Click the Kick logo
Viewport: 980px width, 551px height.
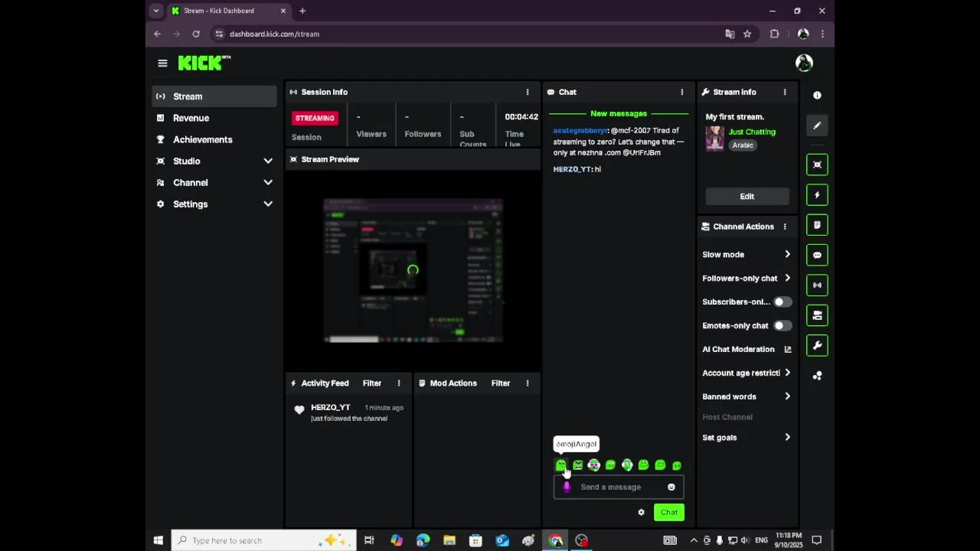(204, 63)
